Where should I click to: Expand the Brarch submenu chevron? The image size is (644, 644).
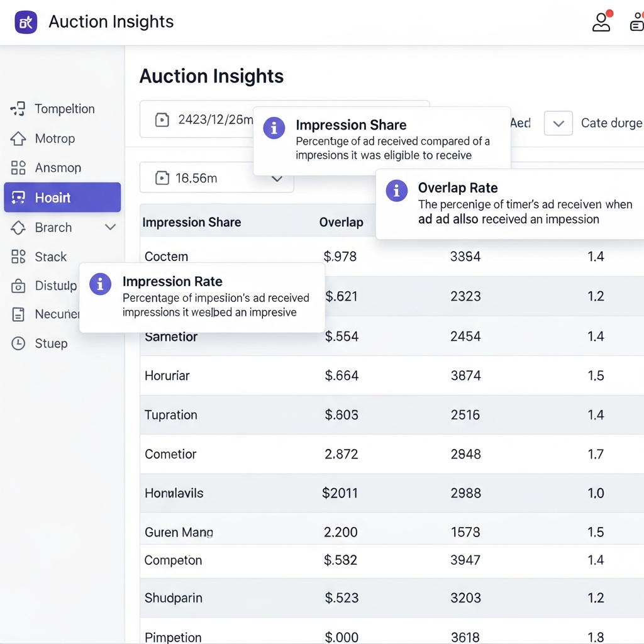110,227
